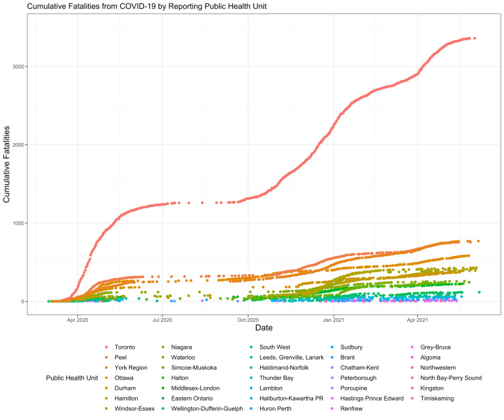Click the 'Waterloo' legend label

pyautogui.click(x=183, y=358)
